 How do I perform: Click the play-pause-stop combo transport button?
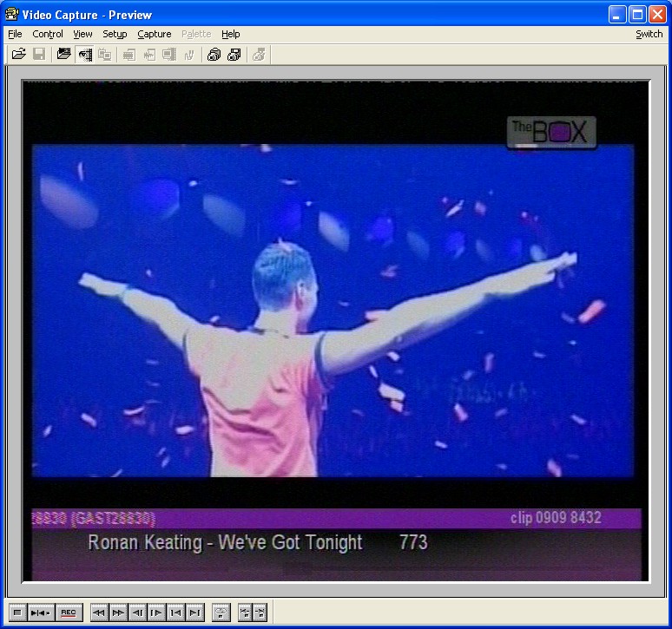pyautogui.click(x=41, y=613)
